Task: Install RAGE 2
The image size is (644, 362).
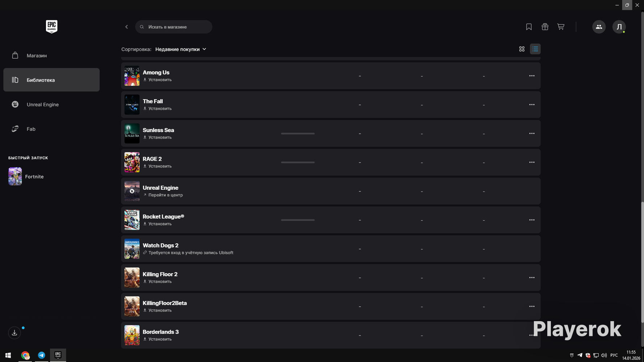Action: click(x=158, y=166)
